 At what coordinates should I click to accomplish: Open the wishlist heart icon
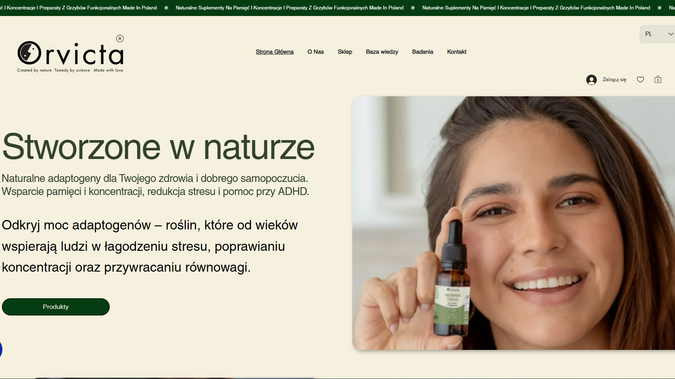coord(640,80)
